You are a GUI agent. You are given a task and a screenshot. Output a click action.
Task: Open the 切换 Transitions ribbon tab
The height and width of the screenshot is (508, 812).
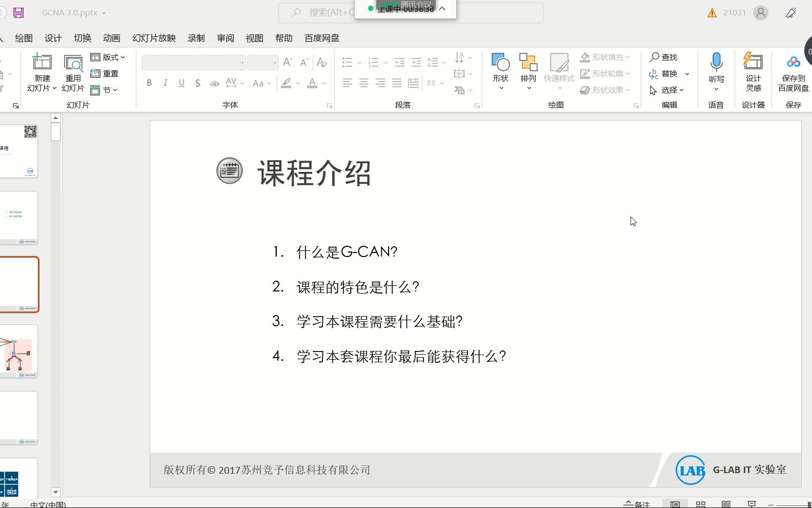(x=82, y=38)
